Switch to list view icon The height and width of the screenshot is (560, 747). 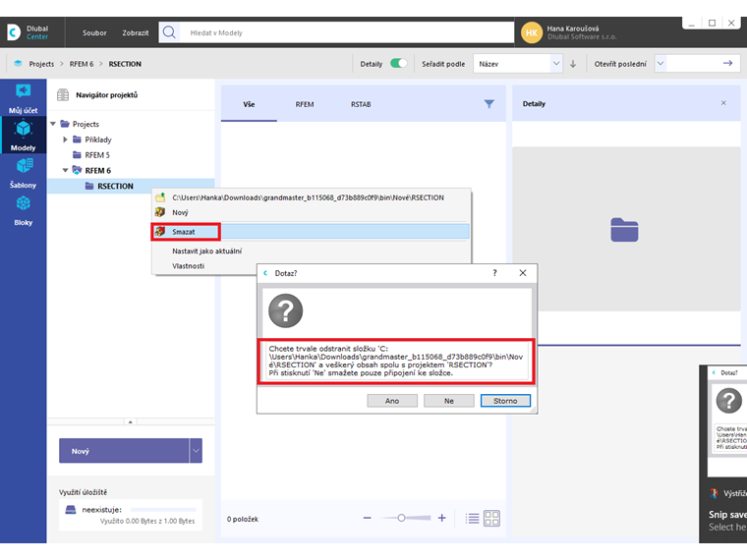pos(472,518)
